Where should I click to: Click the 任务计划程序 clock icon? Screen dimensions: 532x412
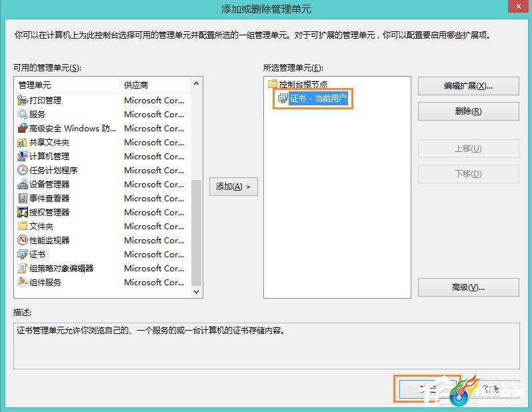23,170
